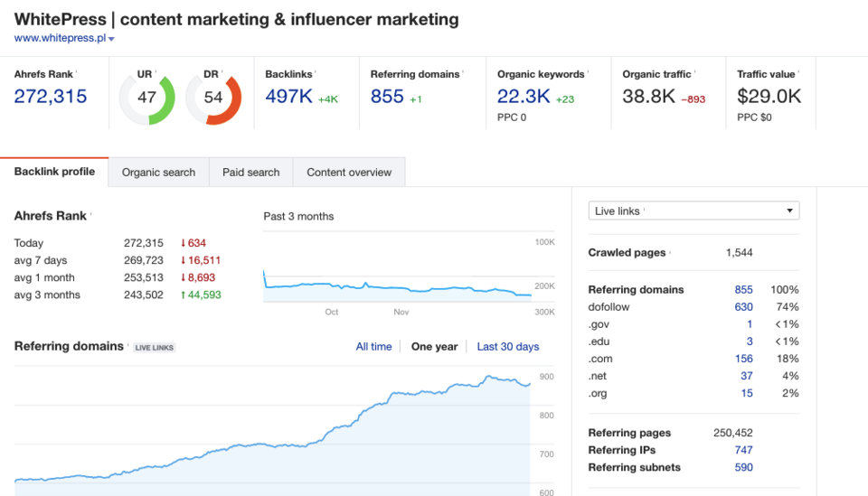The width and height of the screenshot is (868, 496).
Task: Switch to the Content overview tab
Action: pyautogui.click(x=349, y=173)
